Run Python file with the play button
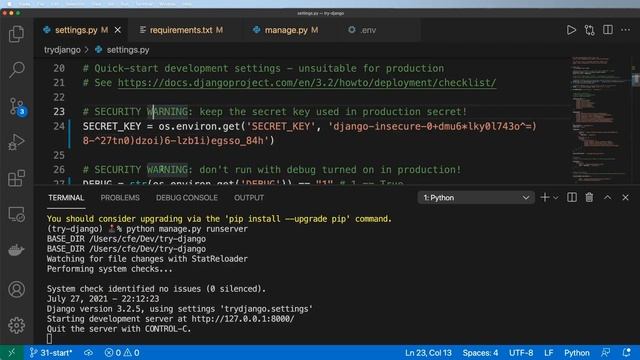 point(571,30)
